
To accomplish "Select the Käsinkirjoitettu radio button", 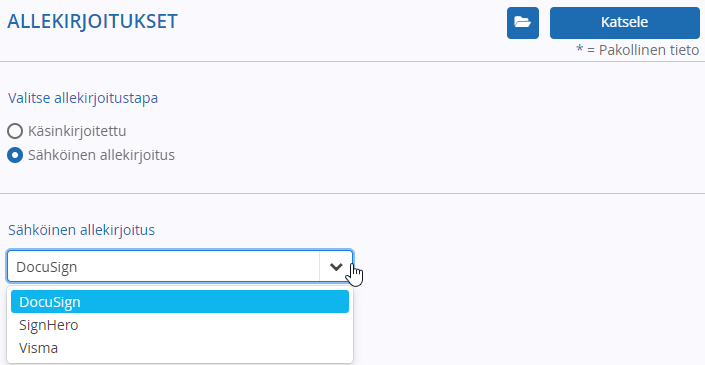I will tap(15, 131).
